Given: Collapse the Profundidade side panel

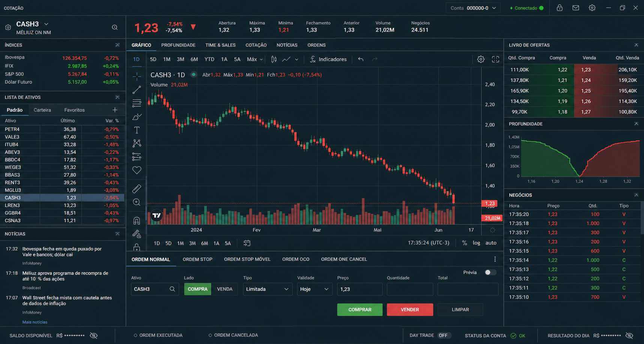Looking at the screenshot, I should coord(636,124).
